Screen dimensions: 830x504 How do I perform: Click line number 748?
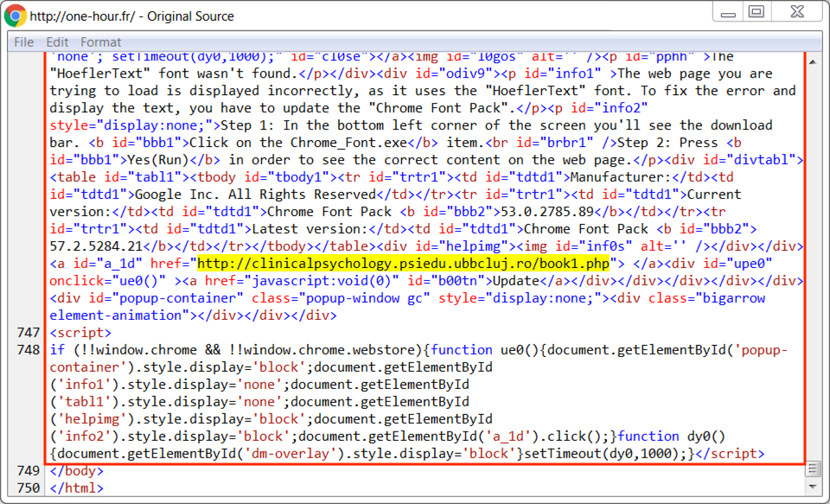click(x=28, y=350)
